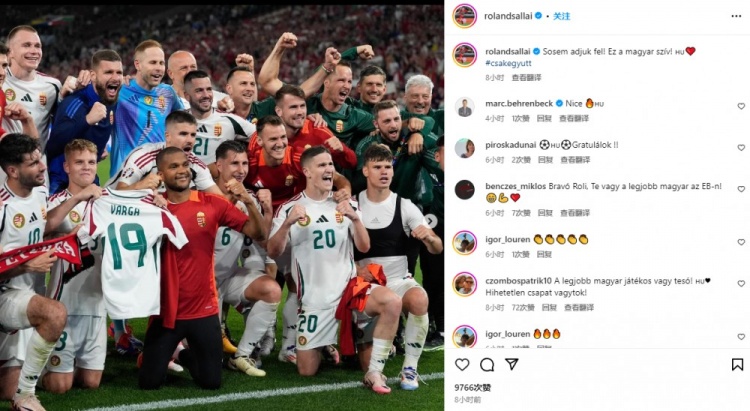Like czombospatrik10's comment with heart
The width and height of the screenshot is (750, 411).
(x=741, y=284)
